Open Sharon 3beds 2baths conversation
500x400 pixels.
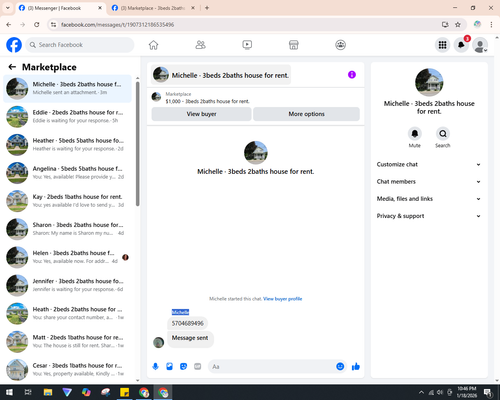[x=68, y=229]
